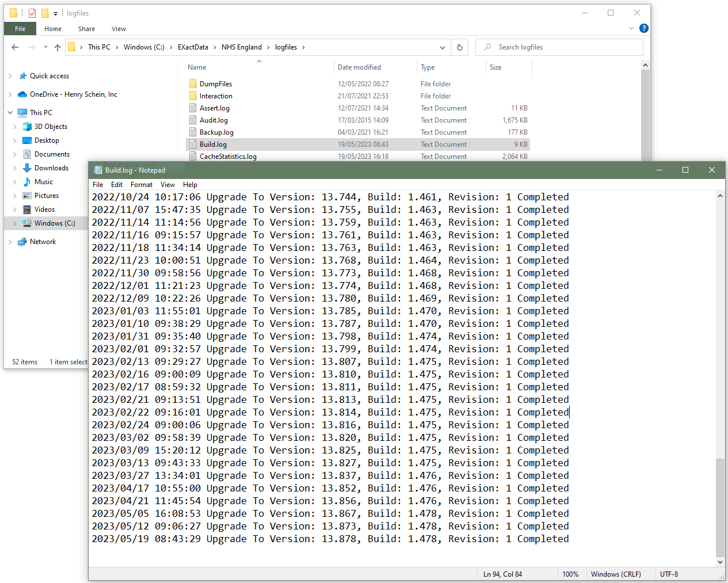The height and width of the screenshot is (583, 728).
Task: Click the Explorer back arrow
Action: tap(15, 47)
